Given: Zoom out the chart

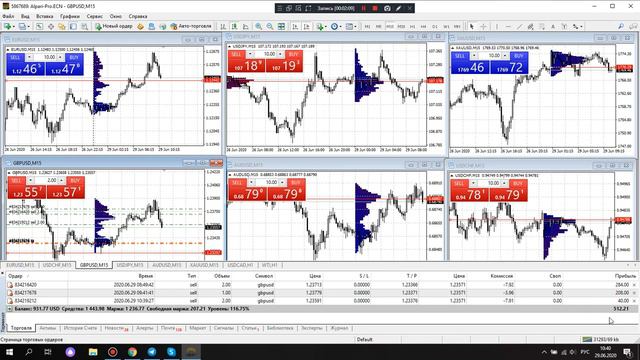Looking at the screenshot, I should (270, 27).
